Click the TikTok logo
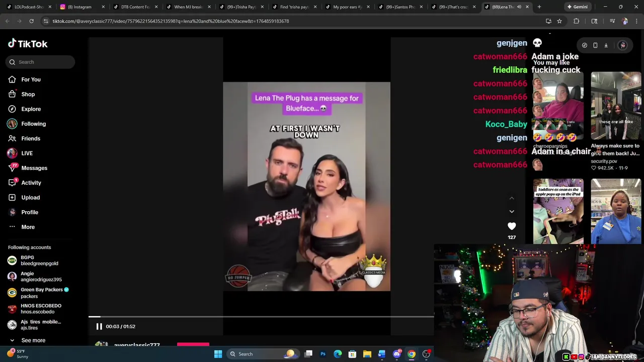 pyautogui.click(x=28, y=44)
